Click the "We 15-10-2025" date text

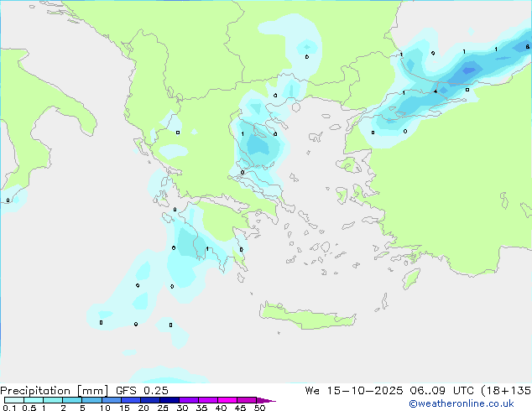[354, 391]
